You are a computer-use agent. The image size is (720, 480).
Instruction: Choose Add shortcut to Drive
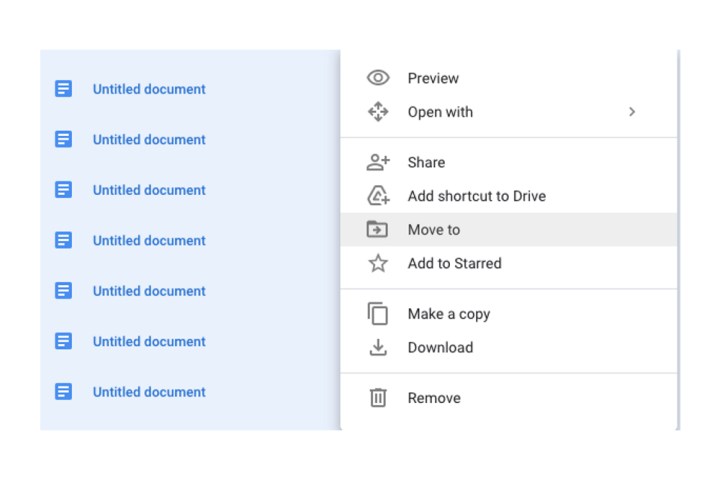tap(509, 196)
